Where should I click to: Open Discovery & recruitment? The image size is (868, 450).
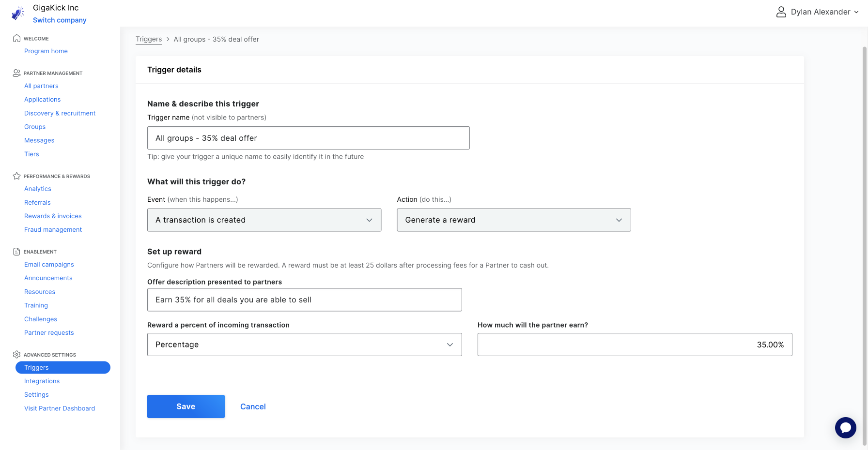(x=60, y=113)
